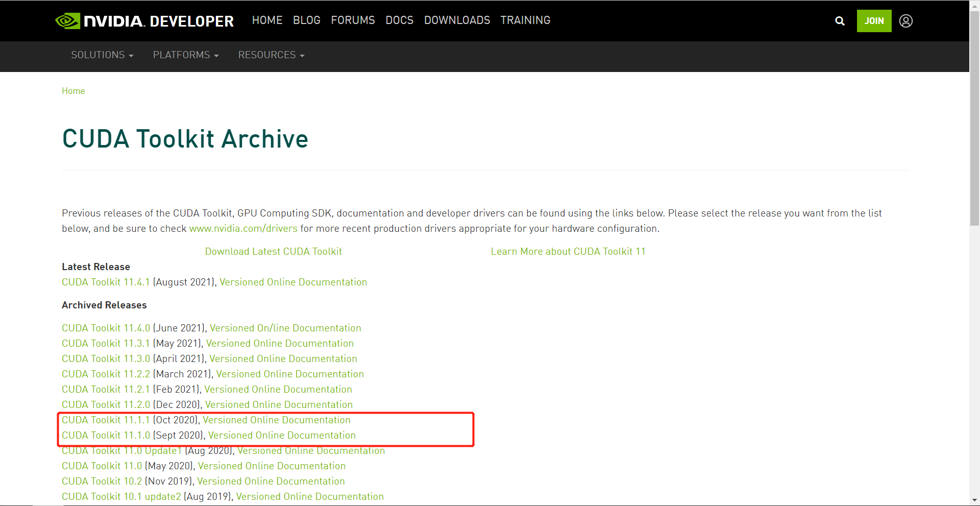Open CUDA Toolkit 10.1 update2 link
Screen dimensions: 980x506
coord(121,497)
